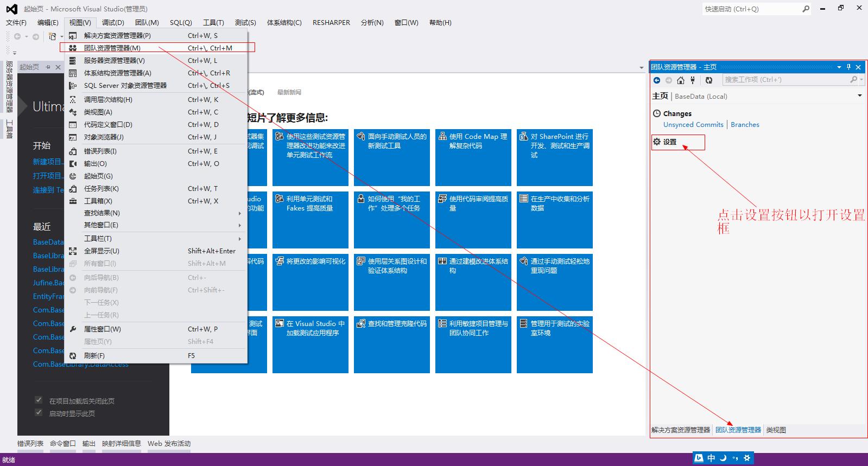868x466 pixels.
Task: Click the server icon of 服务器资源管理器(V)
Action: click(x=73, y=60)
